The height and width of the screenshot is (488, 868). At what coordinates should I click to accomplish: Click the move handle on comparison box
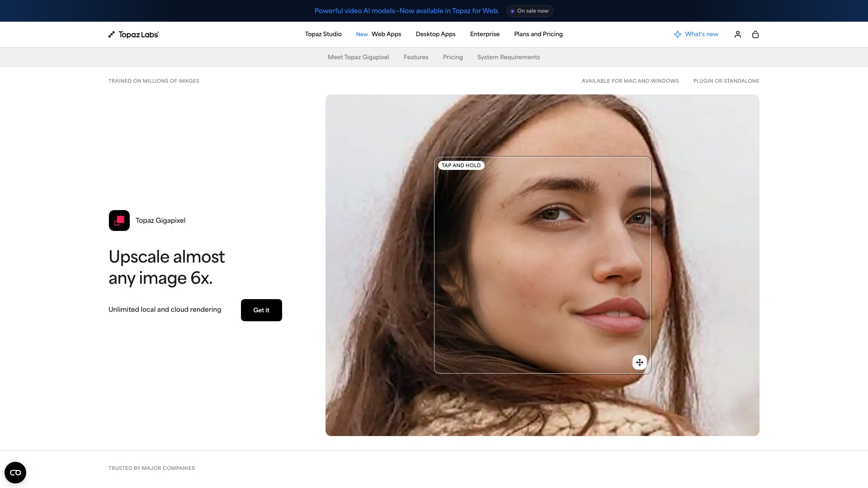click(x=640, y=362)
